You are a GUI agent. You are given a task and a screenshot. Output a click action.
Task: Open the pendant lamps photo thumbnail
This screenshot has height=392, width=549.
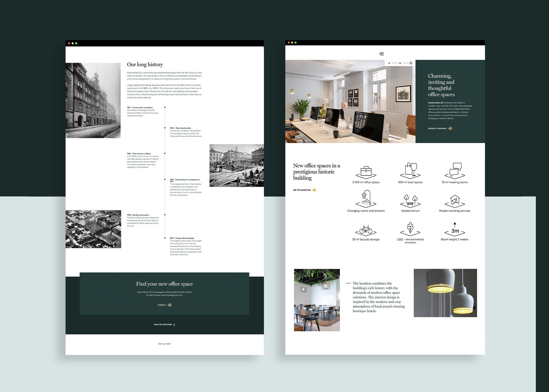[445, 293]
